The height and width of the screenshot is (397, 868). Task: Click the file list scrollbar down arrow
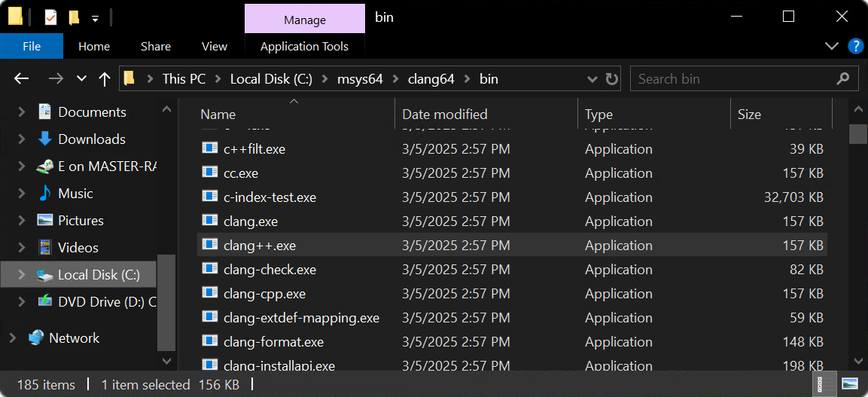click(858, 360)
